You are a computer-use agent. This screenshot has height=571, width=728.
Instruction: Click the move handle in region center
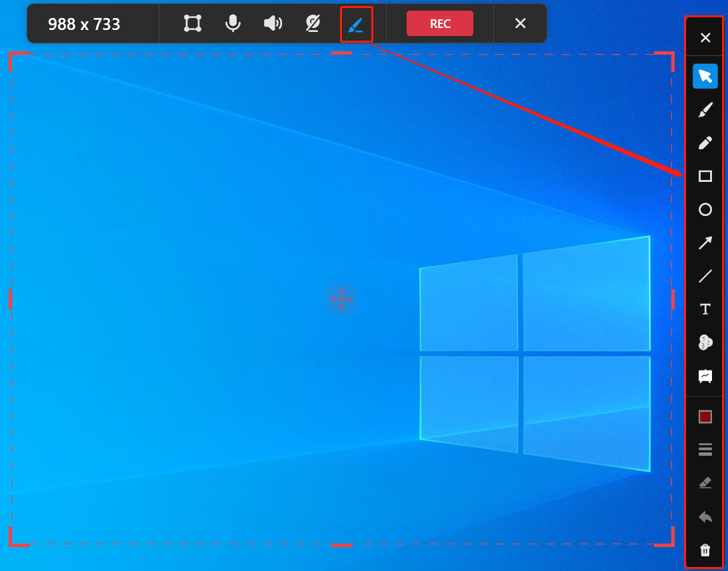pos(341,299)
